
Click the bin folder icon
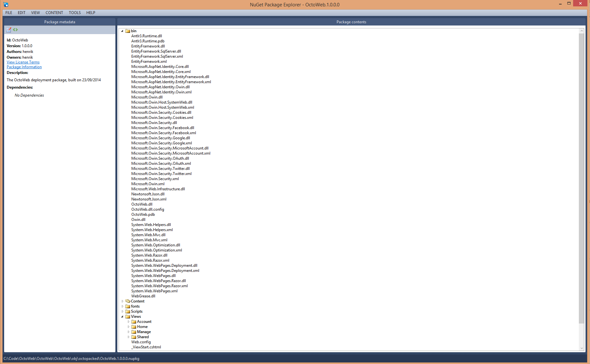(127, 31)
